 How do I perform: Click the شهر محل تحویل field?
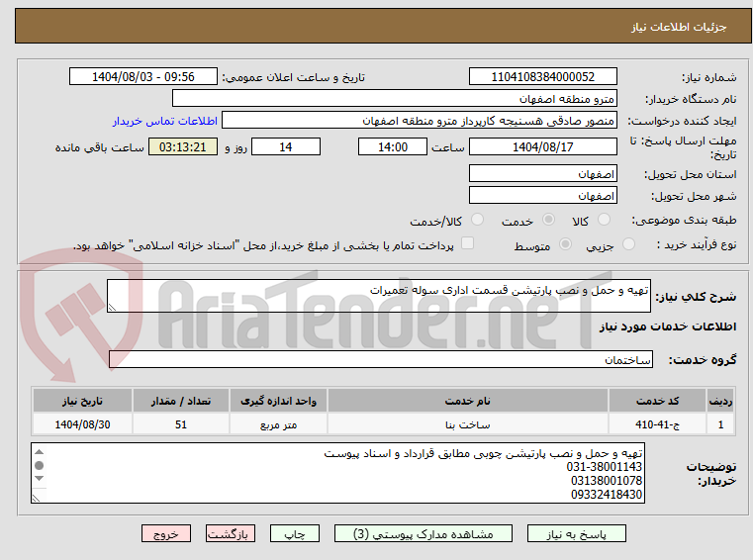(x=542, y=196)
